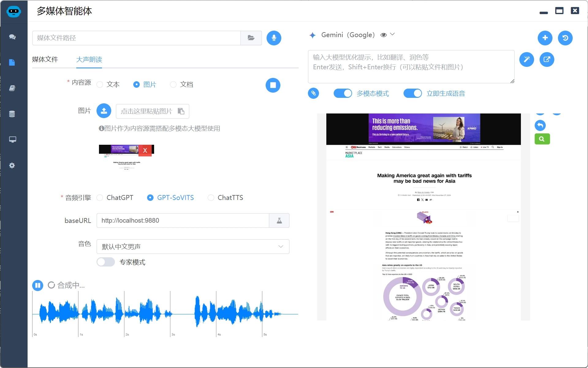This screenshot has height=368, width=588.
Task: Click the magic wand optimize button
Action: [x=526, y=59]
